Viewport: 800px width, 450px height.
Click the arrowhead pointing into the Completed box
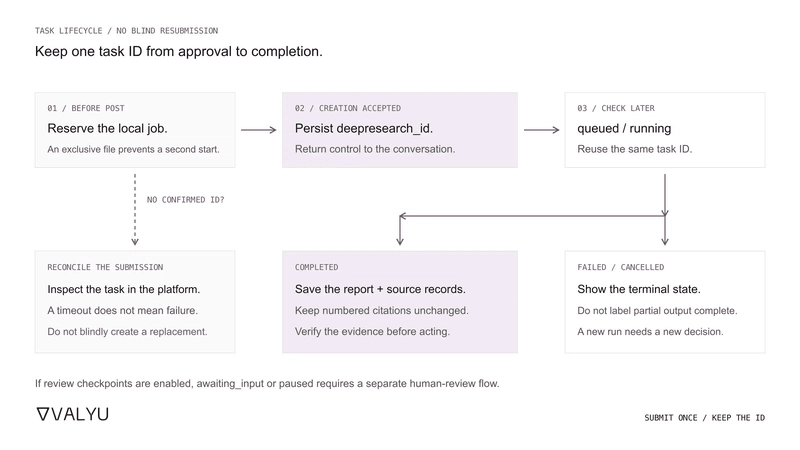click(400, 241)
